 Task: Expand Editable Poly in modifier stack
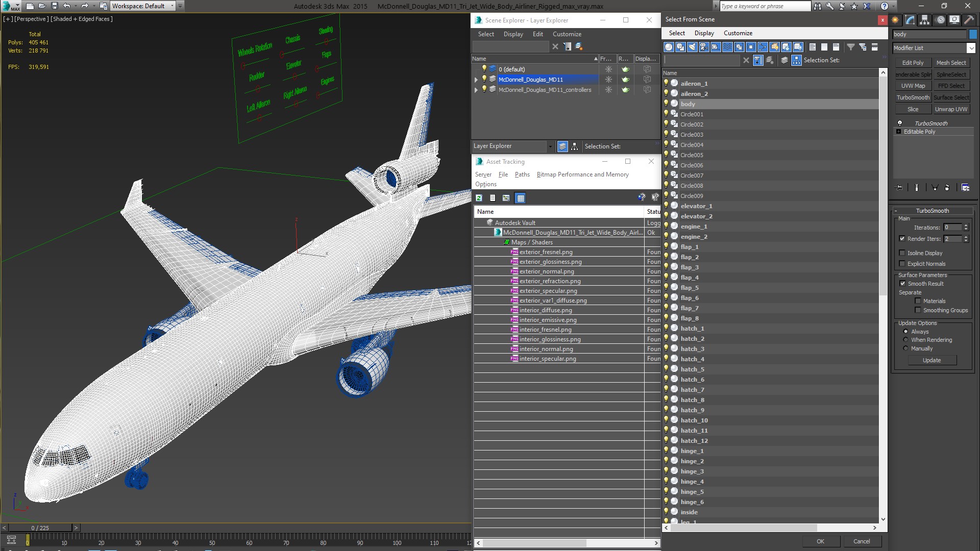[899, 132]
